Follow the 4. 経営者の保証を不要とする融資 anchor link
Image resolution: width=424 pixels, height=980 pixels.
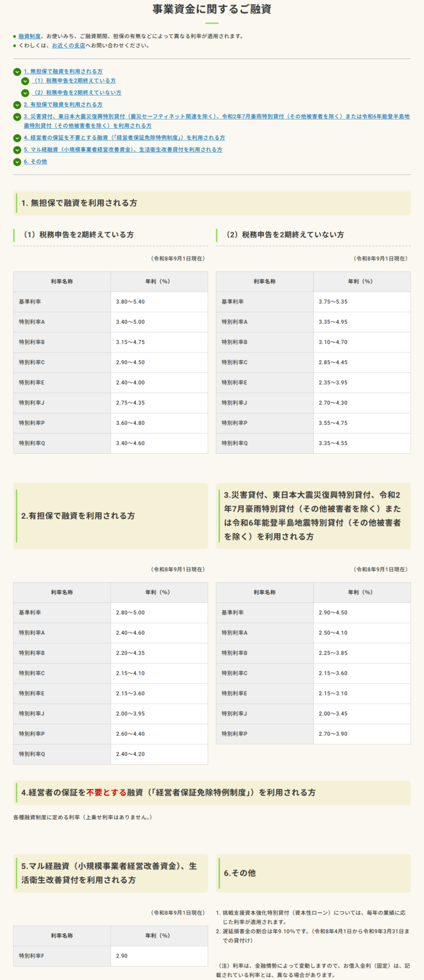click(124, 138)
